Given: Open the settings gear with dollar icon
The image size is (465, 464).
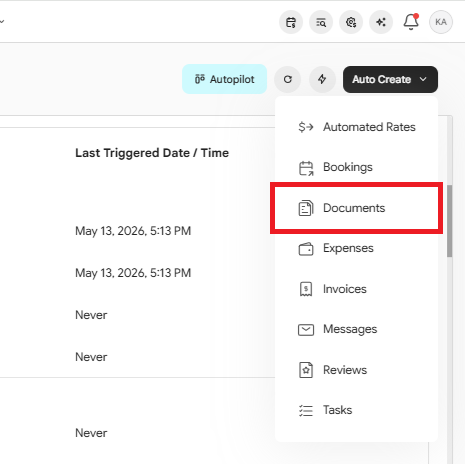Looking at the screenshot, I should [x=351, y=22].
